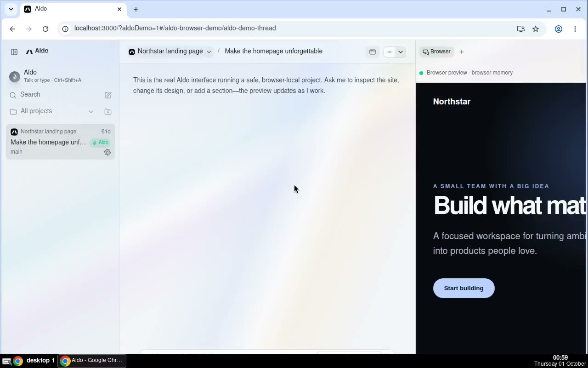Expand the All projects chevron
Viewport: 588px width, 368px height.
coord(91,111)
